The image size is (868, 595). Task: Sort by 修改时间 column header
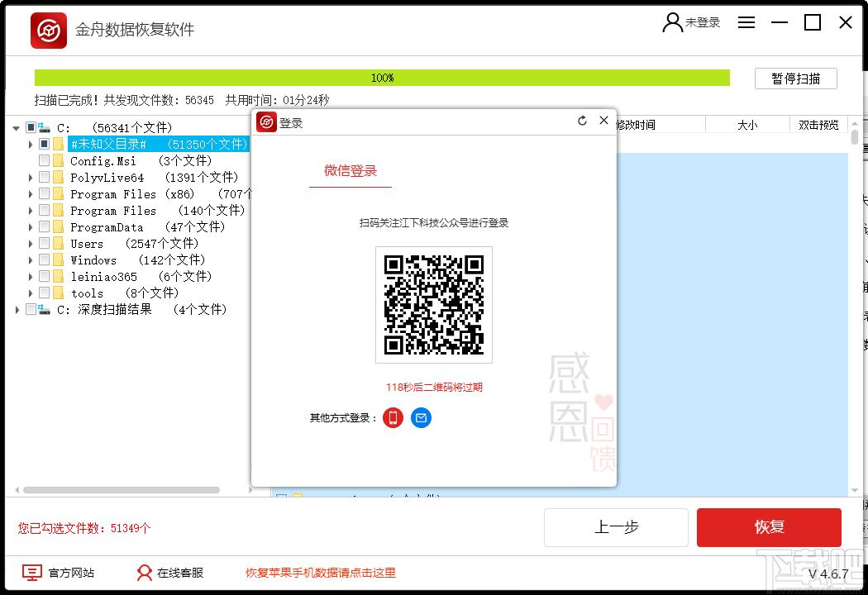[636, 125]
